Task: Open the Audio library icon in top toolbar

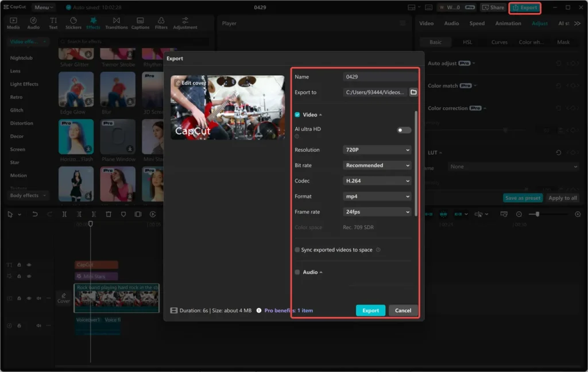Action: pyautogui.click(x=33, y=23)
